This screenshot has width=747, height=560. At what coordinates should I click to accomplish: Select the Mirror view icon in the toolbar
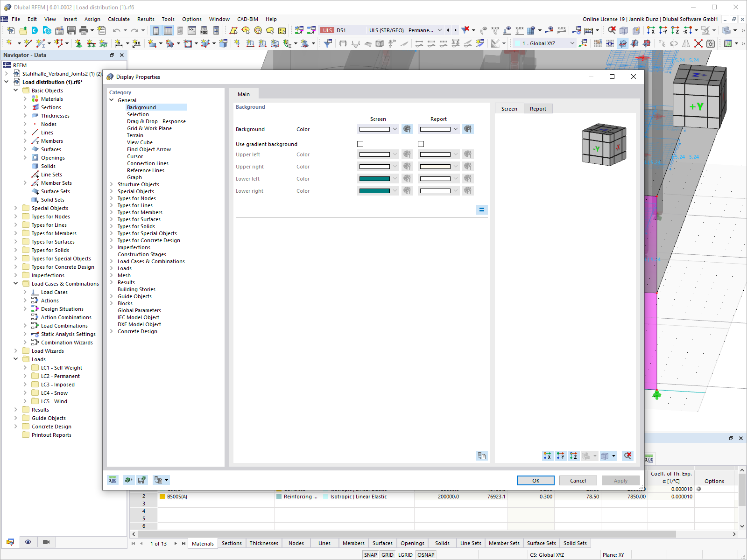tap(686, 43)
